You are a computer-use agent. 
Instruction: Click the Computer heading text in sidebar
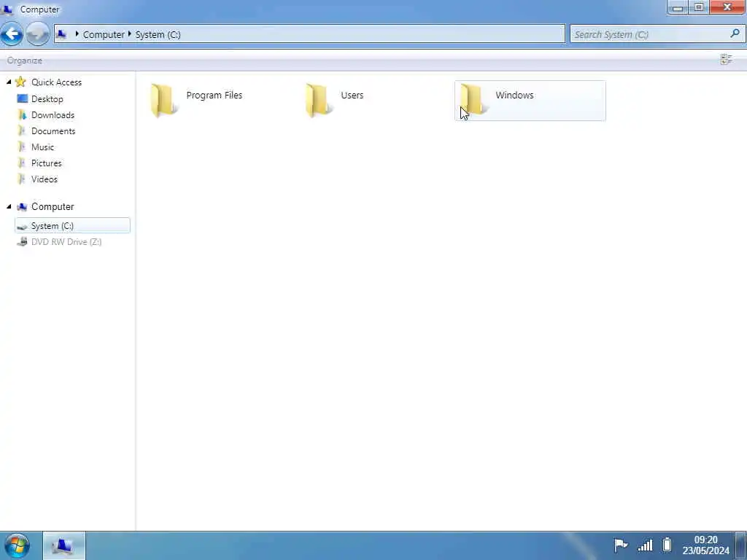(x=53, y=206)
